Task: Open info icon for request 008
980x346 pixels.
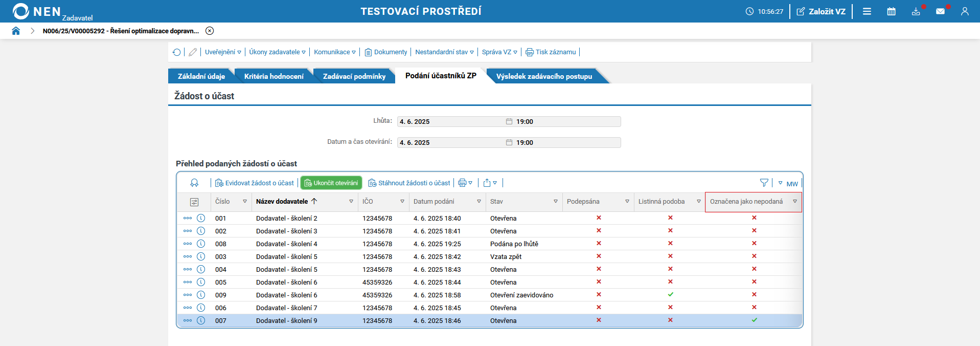Action: pyautogui.click(x=201, y=244)
